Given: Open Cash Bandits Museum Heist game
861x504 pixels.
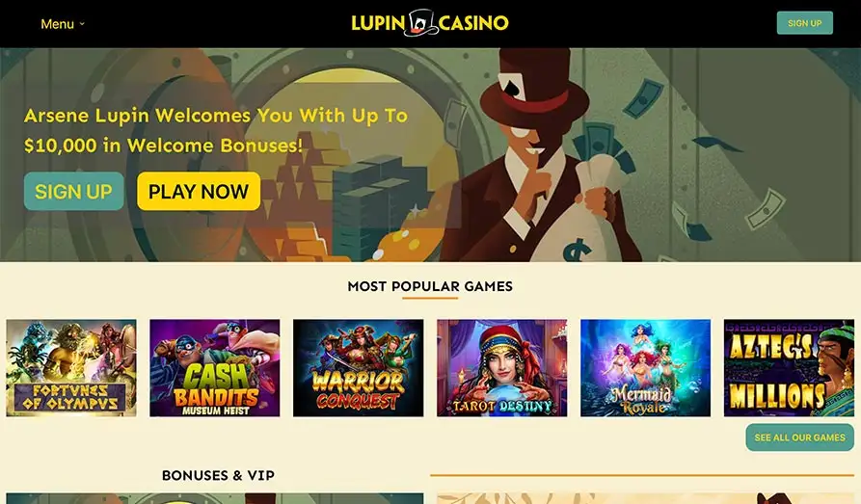Looking at the screenshot, I should click(x=215, y=368).
